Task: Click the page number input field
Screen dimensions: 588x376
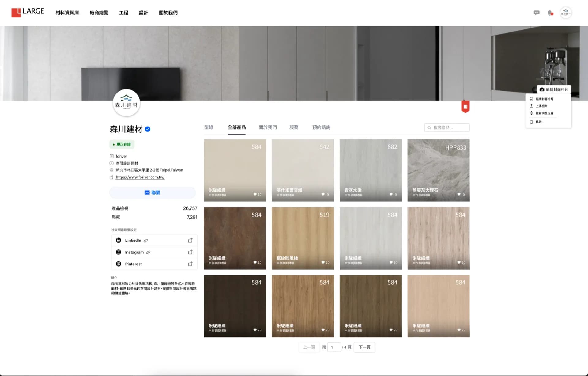Action: 334,347
